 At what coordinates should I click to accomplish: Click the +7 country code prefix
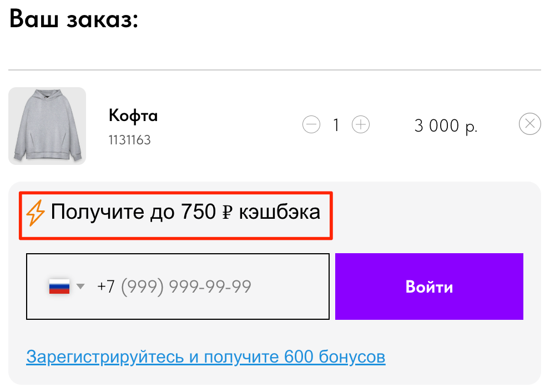pyautogui.click(x=106, y=287)
